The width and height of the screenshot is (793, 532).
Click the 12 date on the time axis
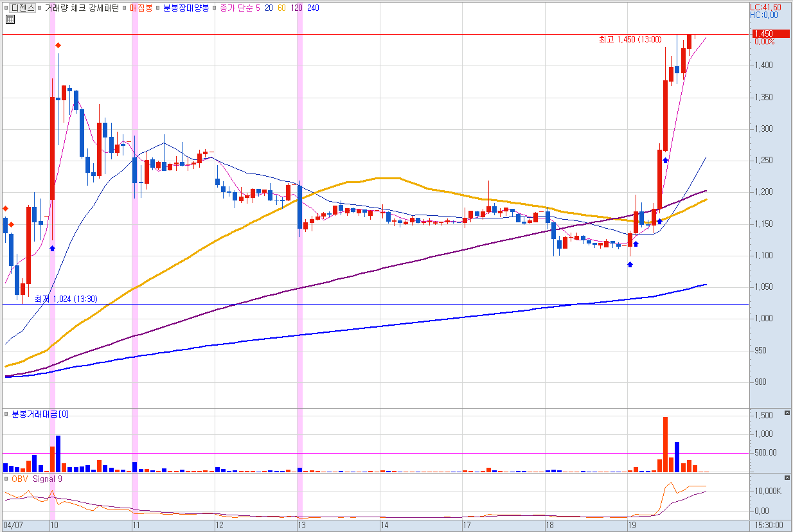pos(220,525)
